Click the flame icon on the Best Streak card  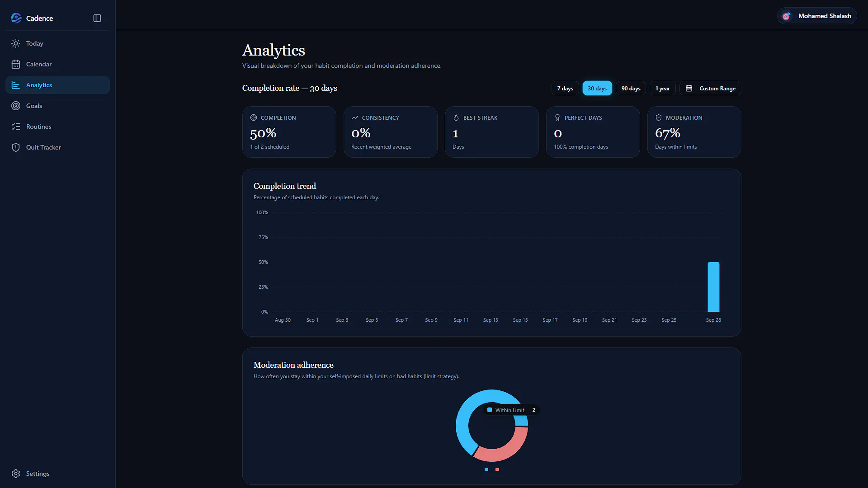pyautogui.click(x=456, y=117)
